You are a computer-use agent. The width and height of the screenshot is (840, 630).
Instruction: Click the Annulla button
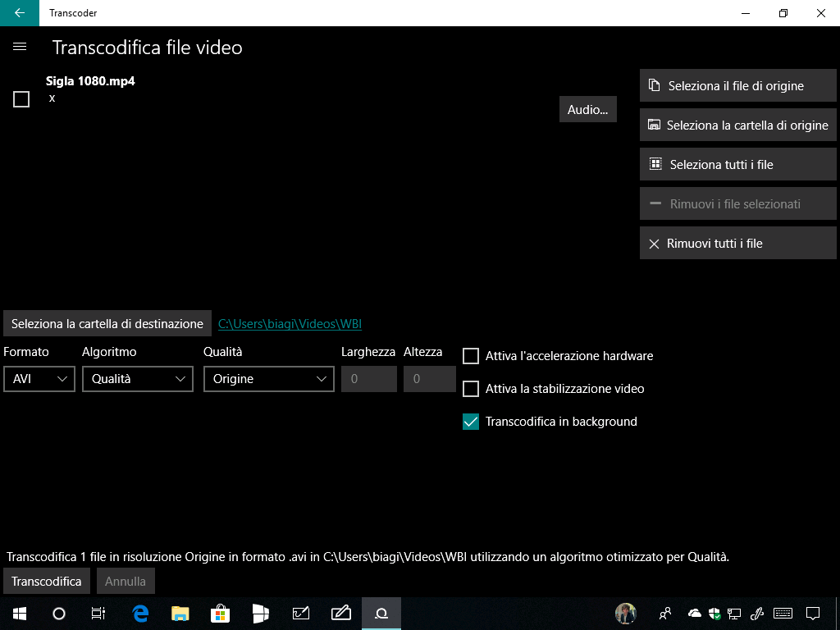(126, 582)
